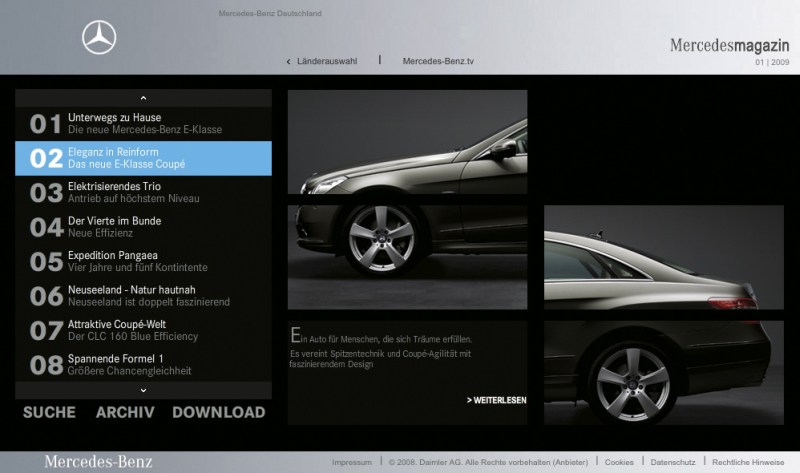Open the ARCHIV section
Image resolution: width=800 pixels, height=473 pixels.
(x=125, y=412)
